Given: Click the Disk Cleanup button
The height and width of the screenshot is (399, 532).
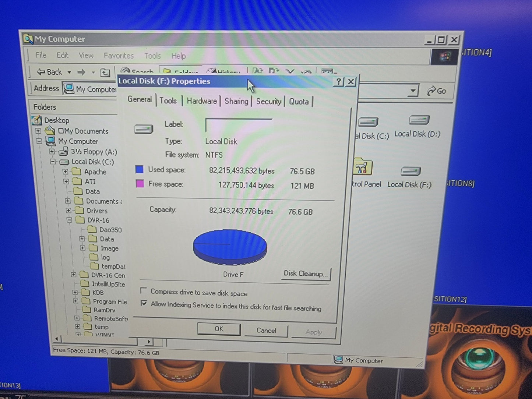Looking at the screenshot, I should [305, 273].
